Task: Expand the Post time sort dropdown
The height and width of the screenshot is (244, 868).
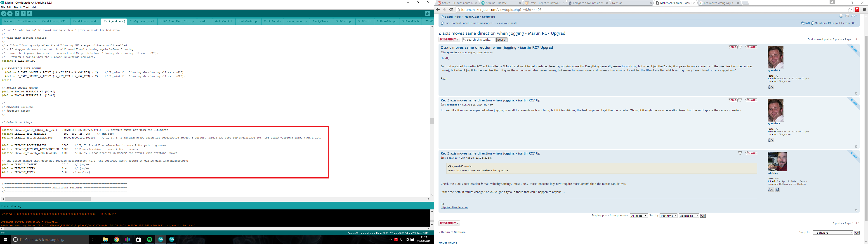Action: pos(668,216)
